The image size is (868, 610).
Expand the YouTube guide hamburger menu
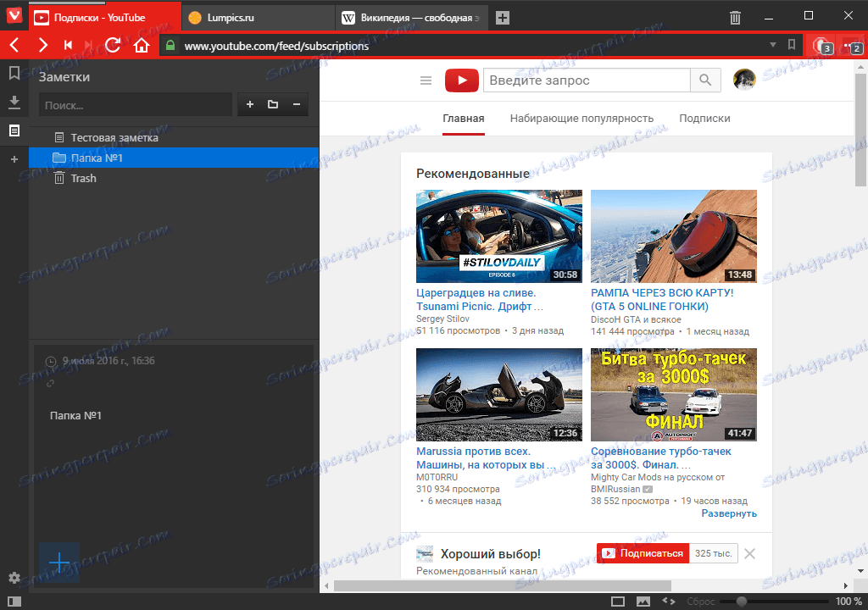(x=426, y=80)
